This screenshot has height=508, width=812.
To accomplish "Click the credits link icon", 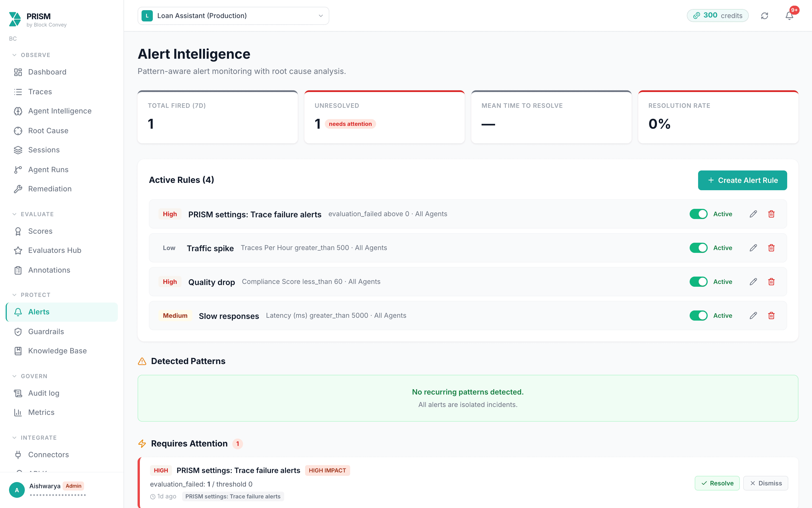I will 697,16.
